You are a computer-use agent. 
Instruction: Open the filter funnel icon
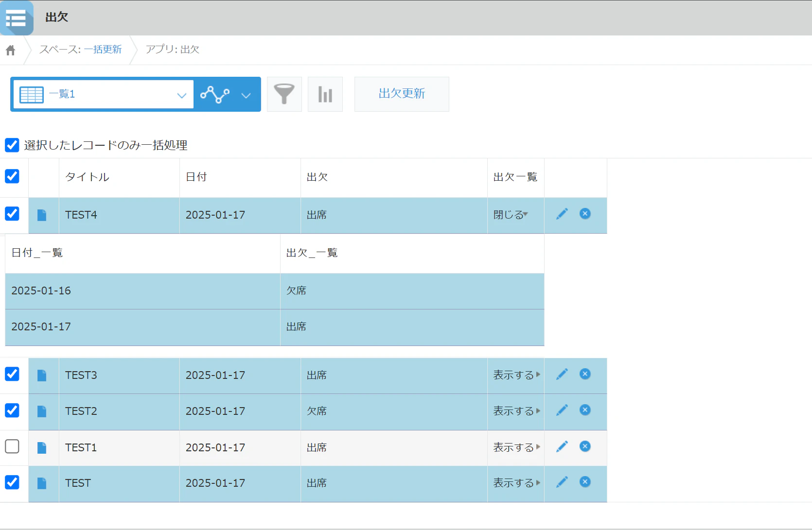click(x=284, y=94)
